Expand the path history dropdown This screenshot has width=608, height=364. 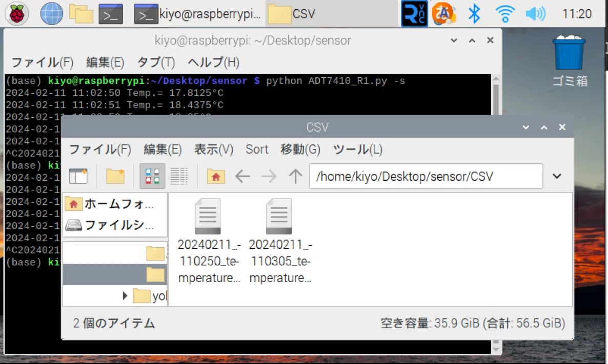(x=557, y=176)
